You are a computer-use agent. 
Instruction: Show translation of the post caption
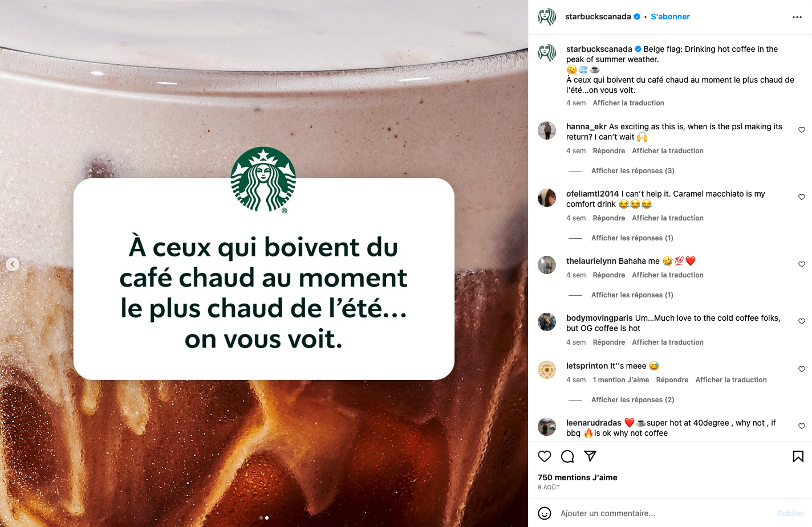point(628,103)
